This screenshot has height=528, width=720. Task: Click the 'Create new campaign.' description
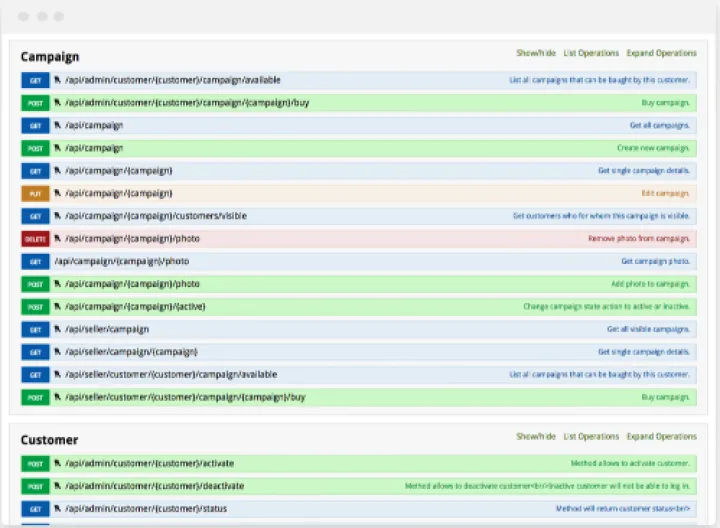(x=653, y=148)
